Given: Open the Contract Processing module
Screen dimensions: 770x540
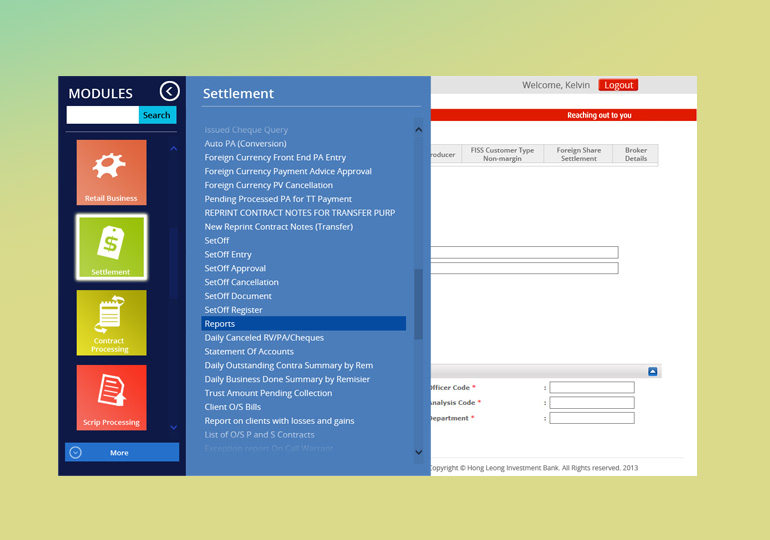Looking at the screenshot, I should [111, 322].
